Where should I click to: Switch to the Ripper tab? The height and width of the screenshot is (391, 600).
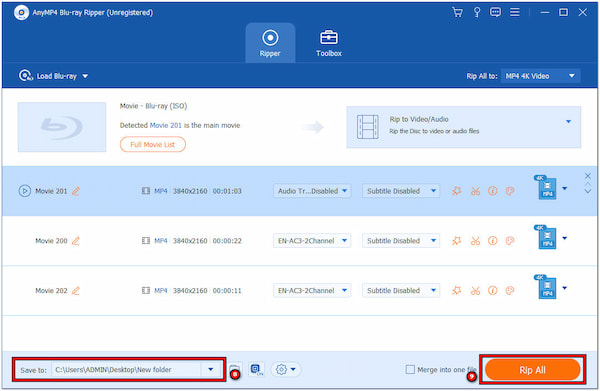[270, 43]
